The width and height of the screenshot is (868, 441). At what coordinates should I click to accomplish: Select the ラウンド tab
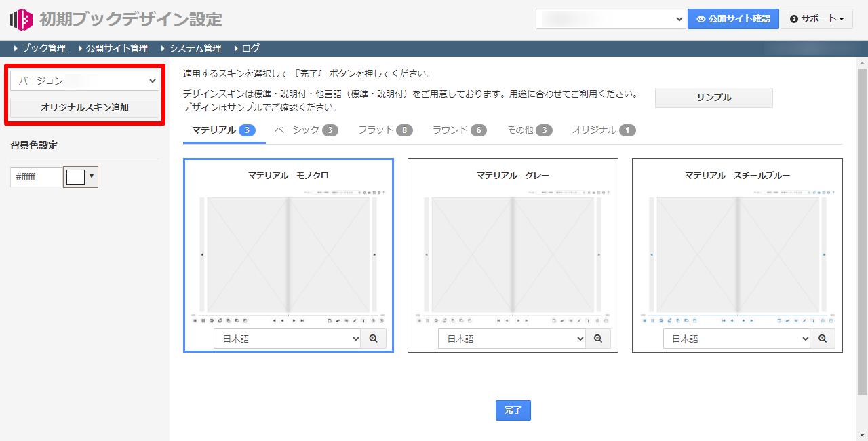[459, 130]
